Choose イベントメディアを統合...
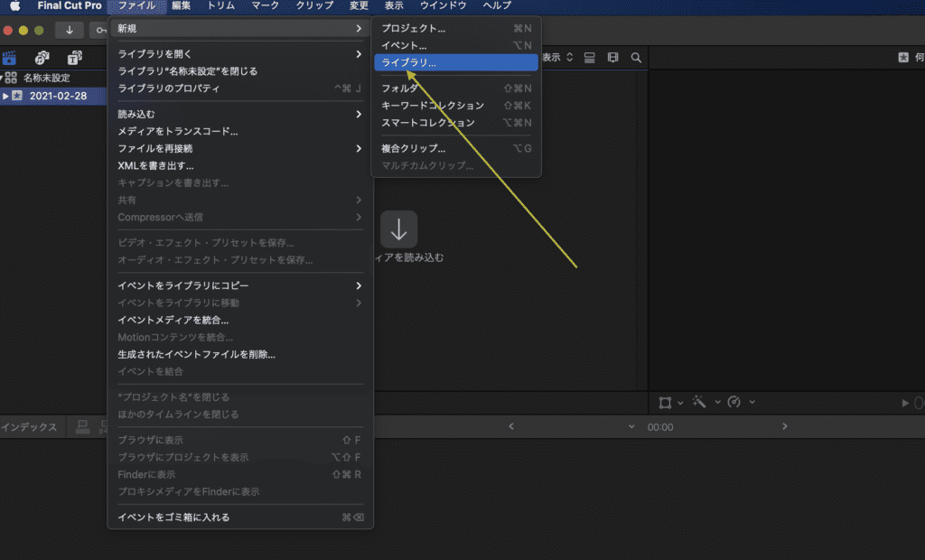The width and height of the screenshot is (925, 560). (x=240, y=321)
